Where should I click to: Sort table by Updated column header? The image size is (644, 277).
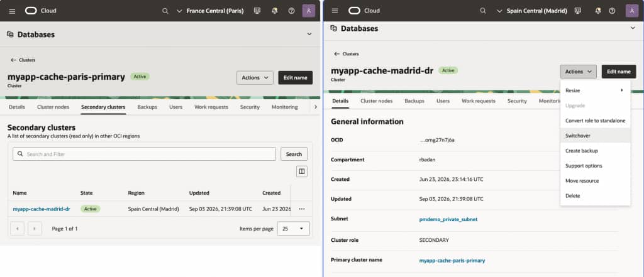tap(199, 193)
